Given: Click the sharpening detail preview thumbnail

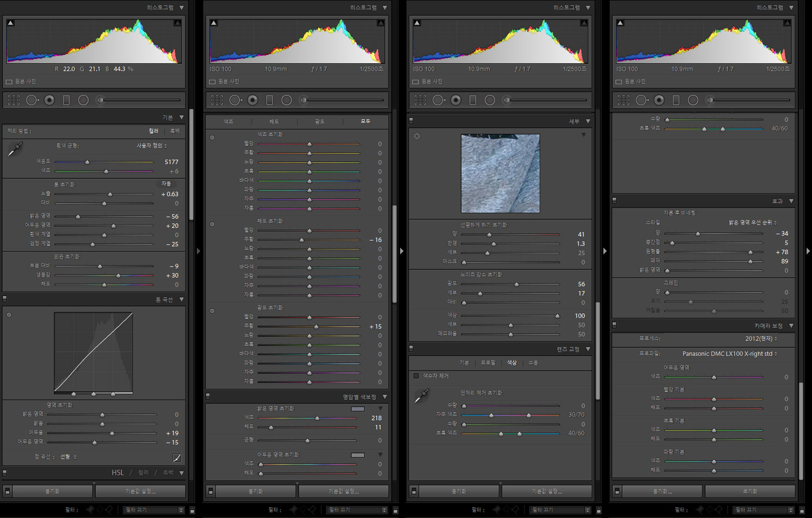Looking at the screenshot, I should point(500,173).
